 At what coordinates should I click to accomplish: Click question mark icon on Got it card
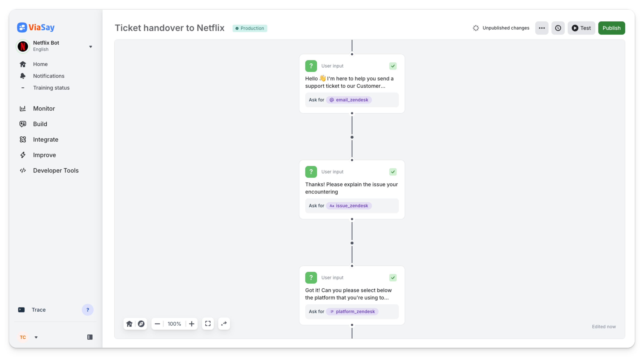click(311, 278)
